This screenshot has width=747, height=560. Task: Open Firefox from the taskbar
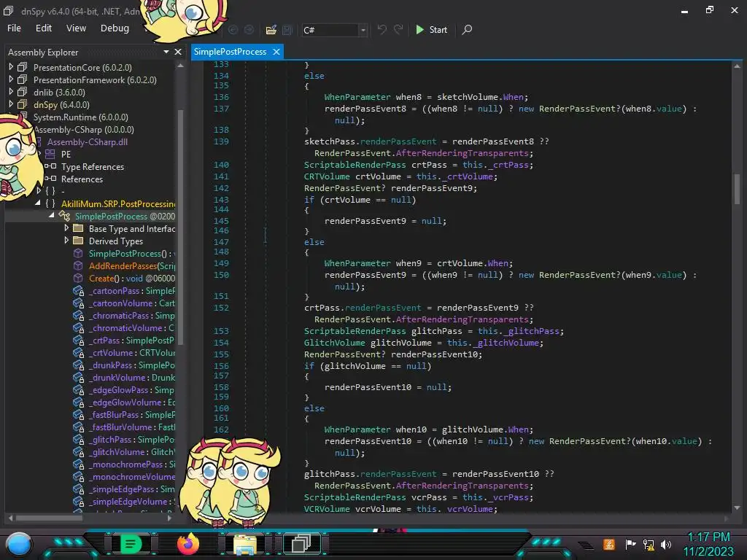[x=187, y=543]
